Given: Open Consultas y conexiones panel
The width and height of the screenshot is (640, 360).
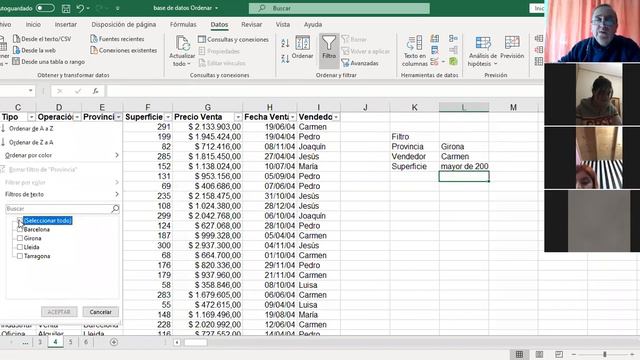Looking at the screenshot, I should [233, 39].
